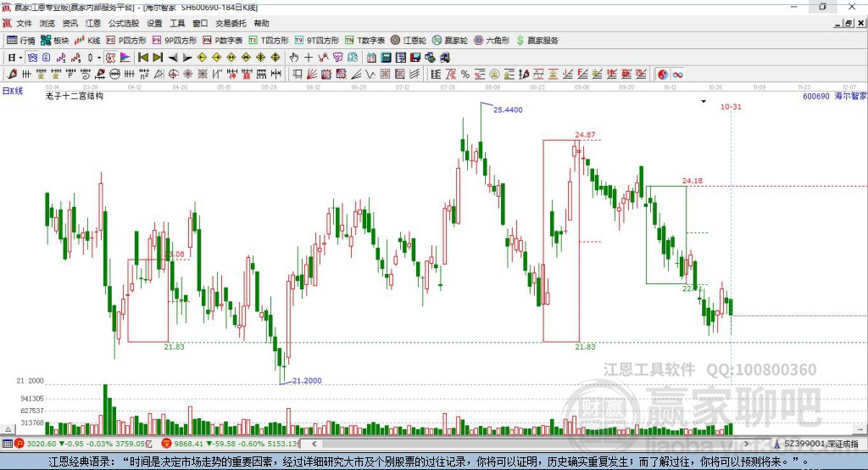Click the 日K线 label
Image resolution: width=868 pixels, height=470 pixels.
tap(13, 92)
